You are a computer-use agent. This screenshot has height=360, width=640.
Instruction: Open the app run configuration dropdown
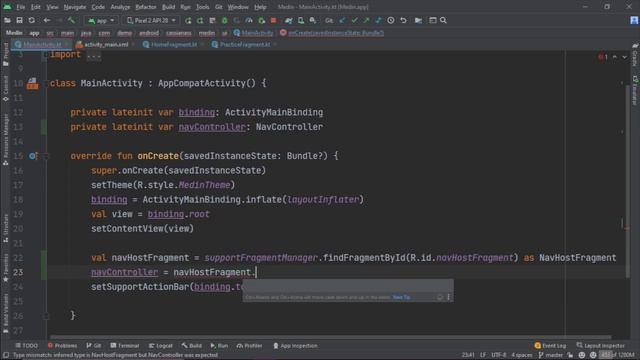click(102, 20)
